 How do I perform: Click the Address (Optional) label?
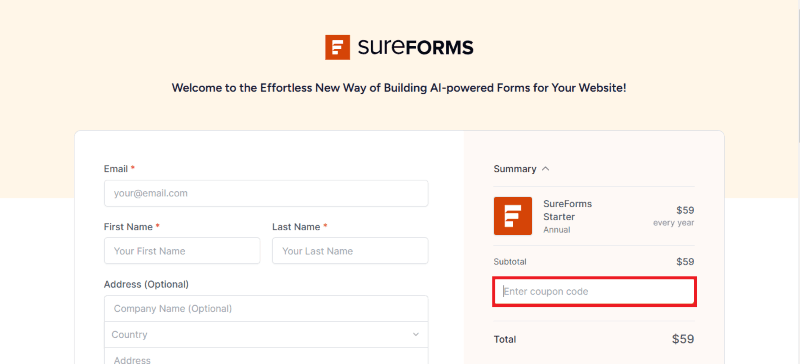[146, 284]
